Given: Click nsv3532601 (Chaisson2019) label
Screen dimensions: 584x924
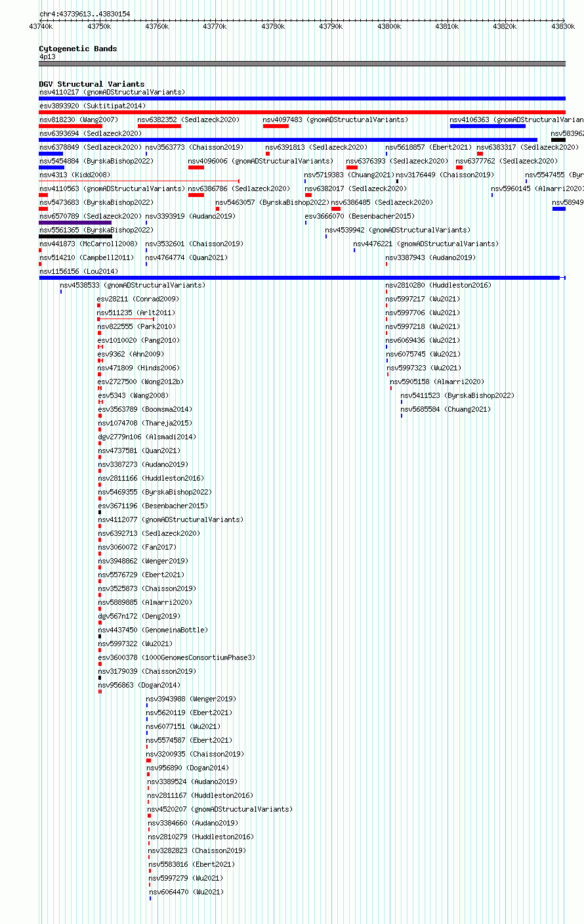Looking at the screenshot, I should 194,244.
